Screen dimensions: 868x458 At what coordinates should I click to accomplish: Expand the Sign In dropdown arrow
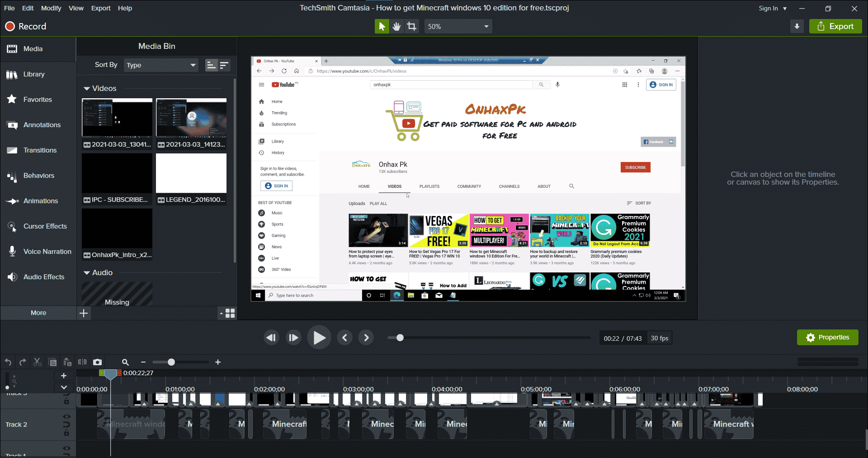point(785,9)
